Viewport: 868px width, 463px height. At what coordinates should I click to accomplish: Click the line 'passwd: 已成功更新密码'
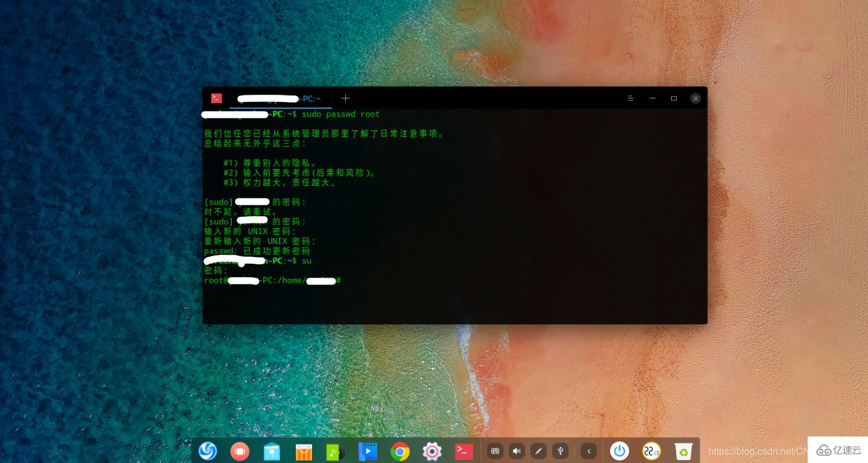[x=257, y=251]
